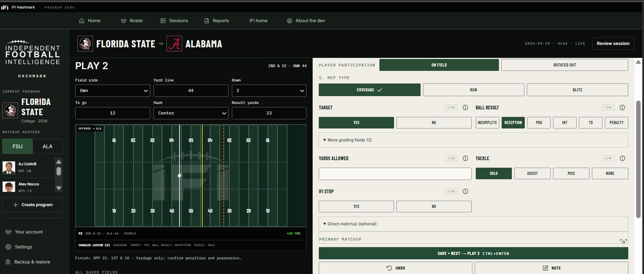
Task: Open info icon next to IFI Stop
Action: pos(465,192)
